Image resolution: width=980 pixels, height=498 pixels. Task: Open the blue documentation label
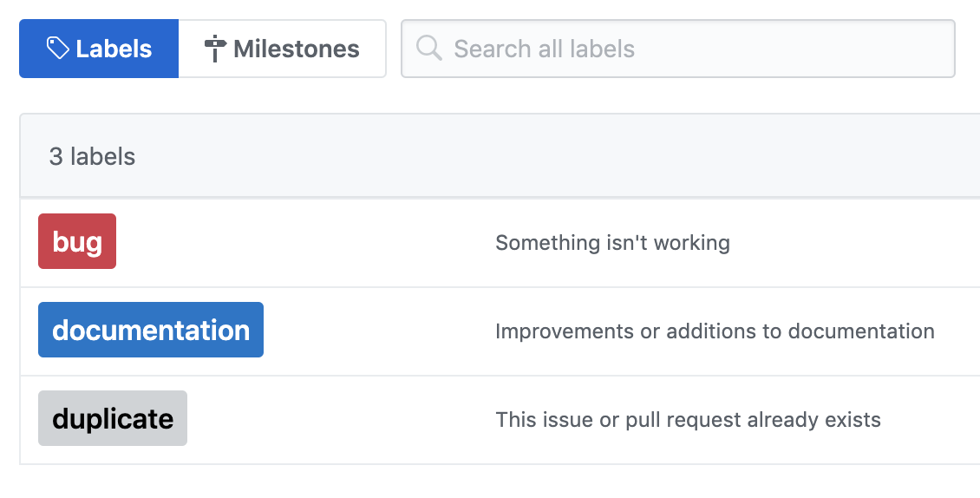click(151, 330)
